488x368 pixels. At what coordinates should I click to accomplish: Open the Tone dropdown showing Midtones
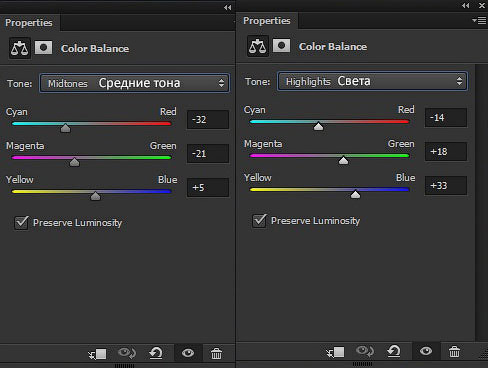134,83
